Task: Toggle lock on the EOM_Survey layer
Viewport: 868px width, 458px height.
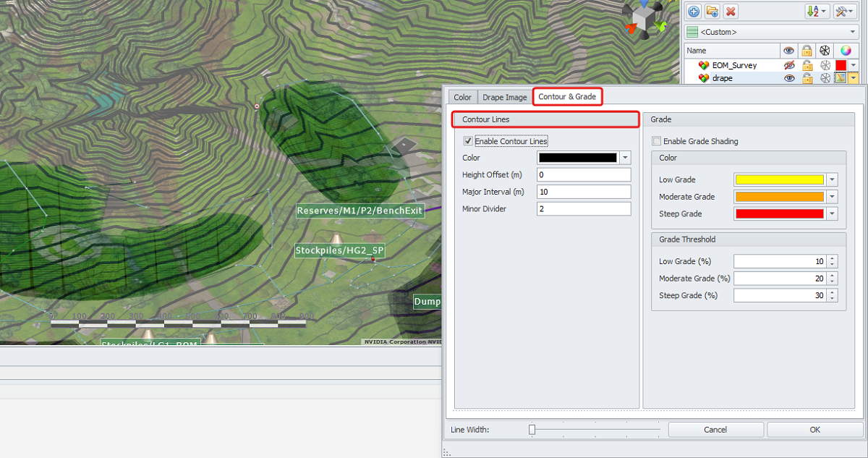Action: [x=807, y=65]
